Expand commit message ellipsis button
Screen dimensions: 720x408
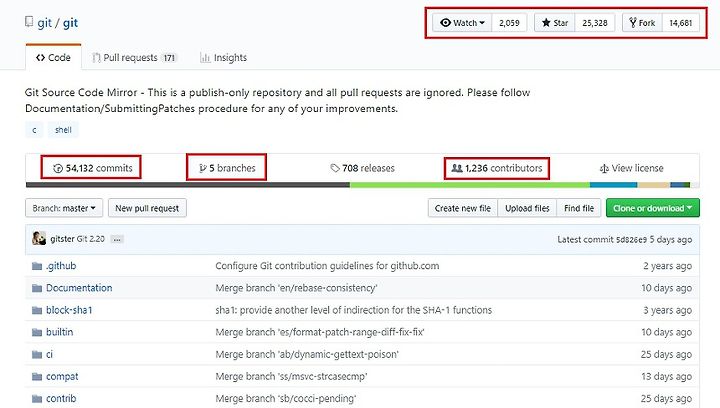click(x=117, y=239)
